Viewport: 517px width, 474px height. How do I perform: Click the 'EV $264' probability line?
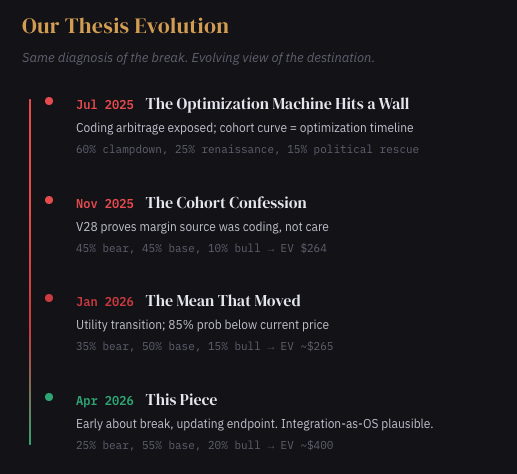[201, 248]
